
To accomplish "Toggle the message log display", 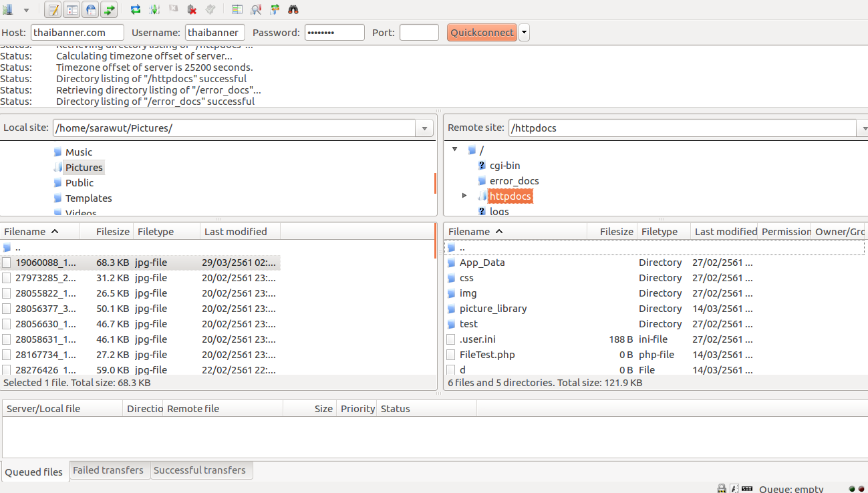I will point(53,9).
